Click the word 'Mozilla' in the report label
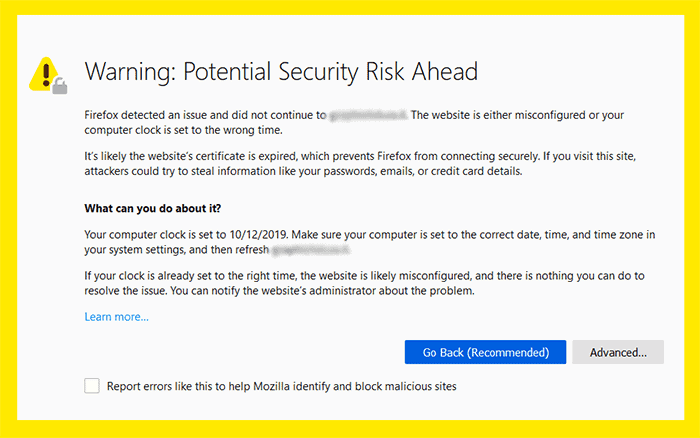Image resolution: width=700 pixels, height=438 pixels. (x=271, y=386)
